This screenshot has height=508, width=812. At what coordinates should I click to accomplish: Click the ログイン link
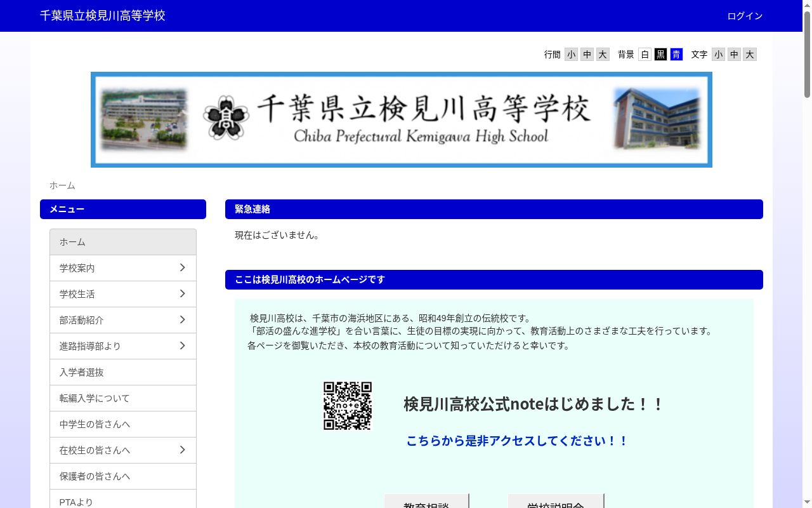tap(745, 16)
